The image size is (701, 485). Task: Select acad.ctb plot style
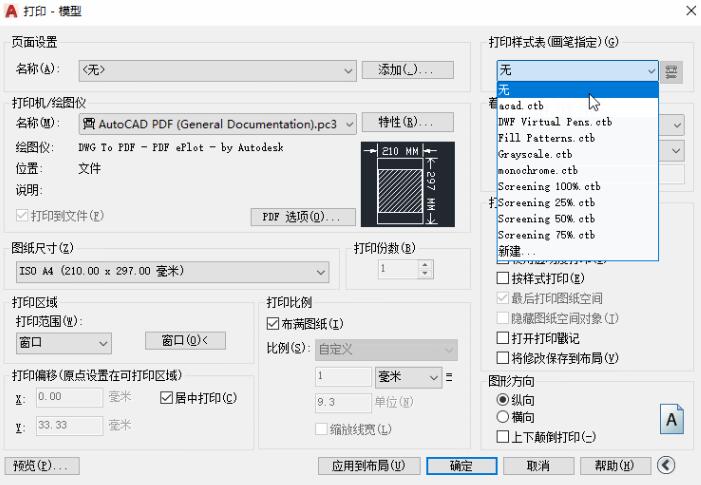[x=577, y=106]
